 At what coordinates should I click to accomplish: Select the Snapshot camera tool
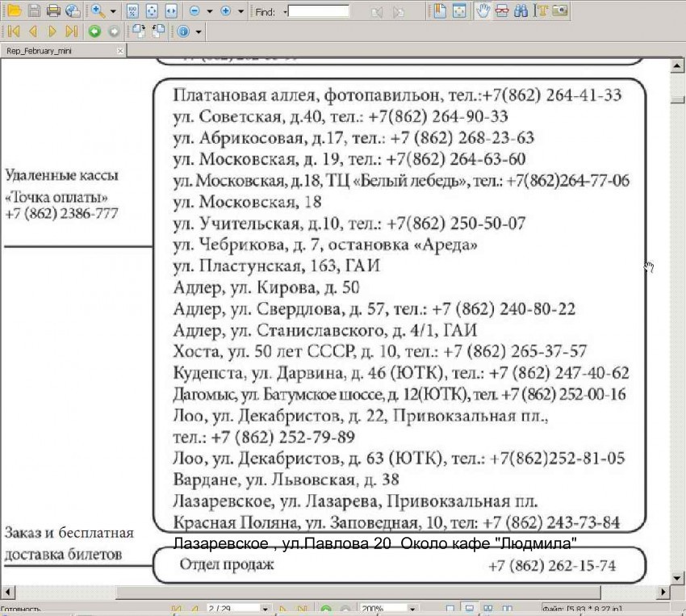[559, 11]
